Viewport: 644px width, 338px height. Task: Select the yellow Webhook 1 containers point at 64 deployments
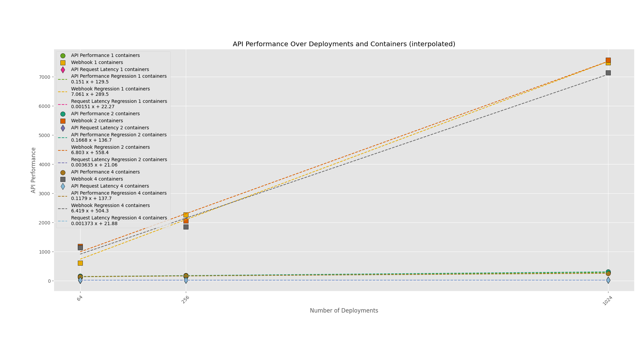click(80, 263)
